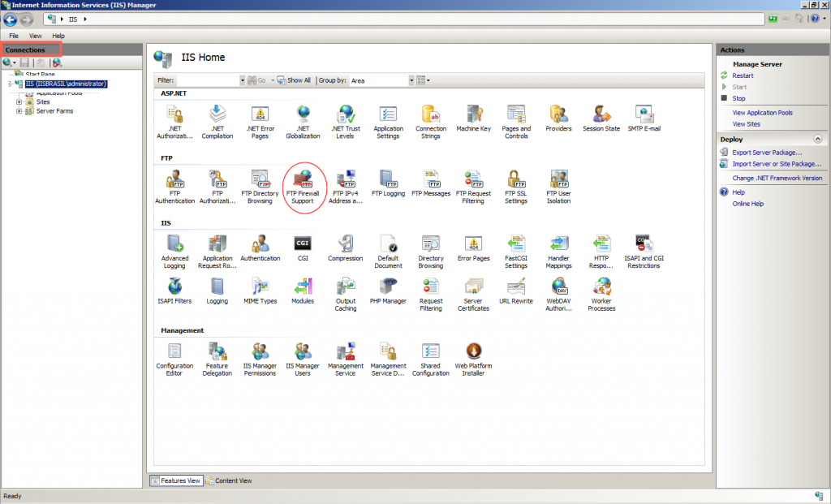The width and height of the screenshot is (831, 504).
Task: Open IIS Error Pages feature
Action: tap(473, 248)
